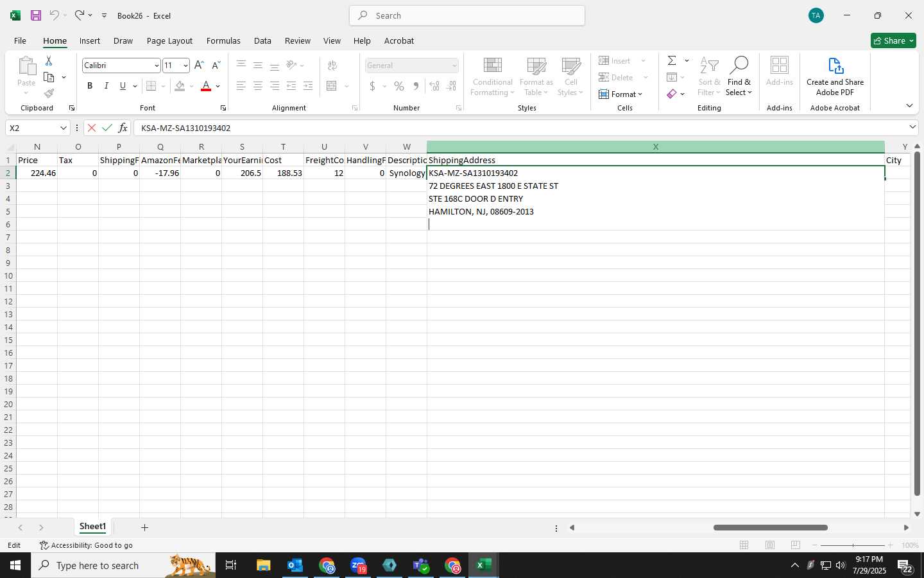Open the File tab
Screen dimensions: 924x578
click(20, 40)
